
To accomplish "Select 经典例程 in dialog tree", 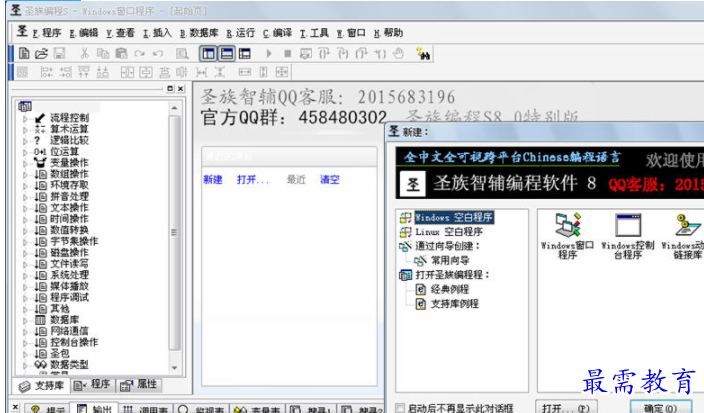I will (x=449, y=290).
